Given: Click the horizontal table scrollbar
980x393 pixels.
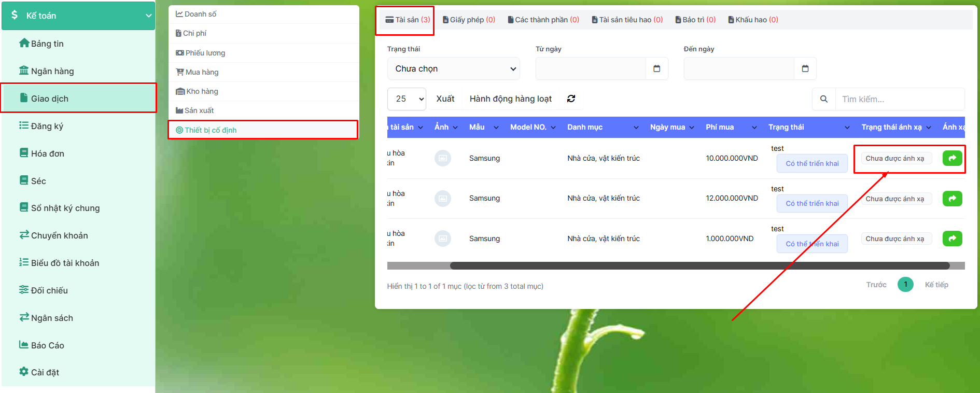Looking at the screenshot, I should (699, 266).
